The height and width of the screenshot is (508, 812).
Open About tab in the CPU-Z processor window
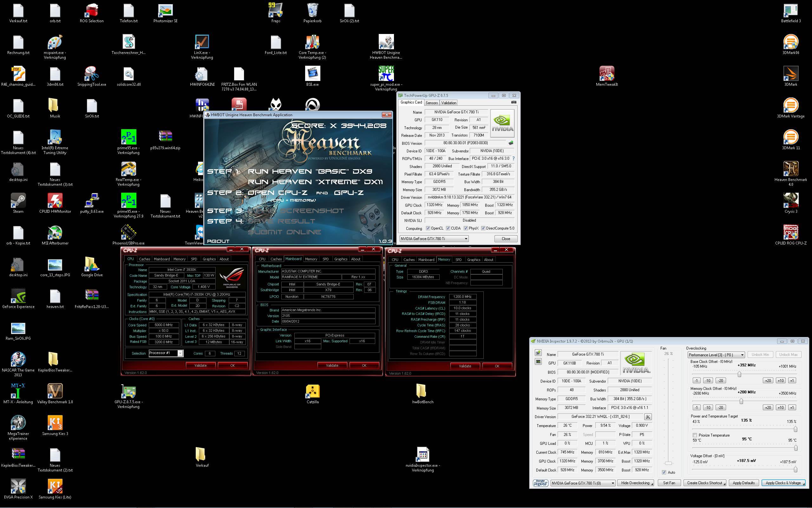pos(224,259)
